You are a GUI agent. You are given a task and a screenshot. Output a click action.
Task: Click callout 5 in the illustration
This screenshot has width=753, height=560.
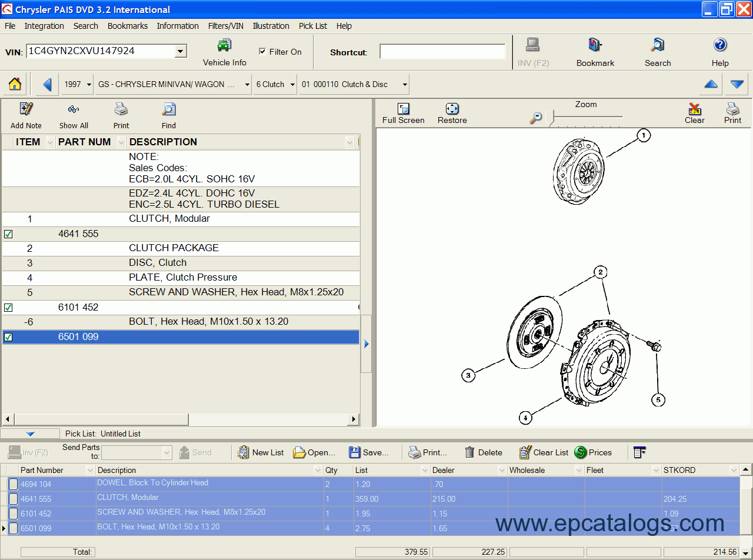pos(658,400)
